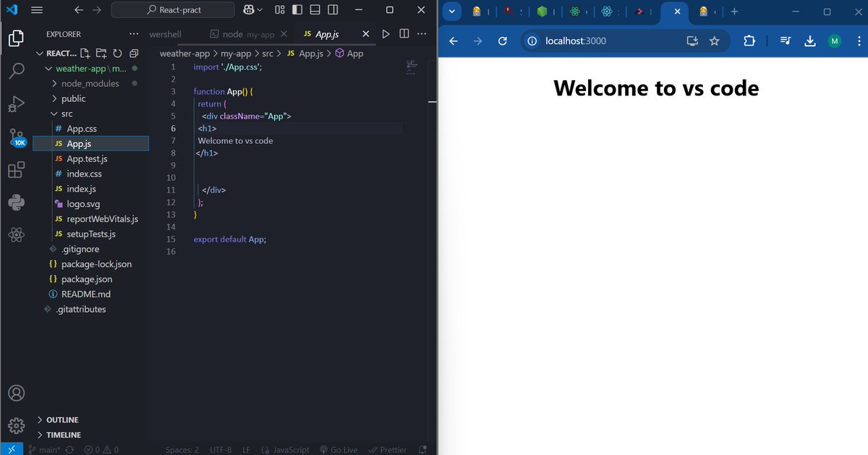
Task: Open the Explorer view in activity bar
Action: tap(16, 37)
